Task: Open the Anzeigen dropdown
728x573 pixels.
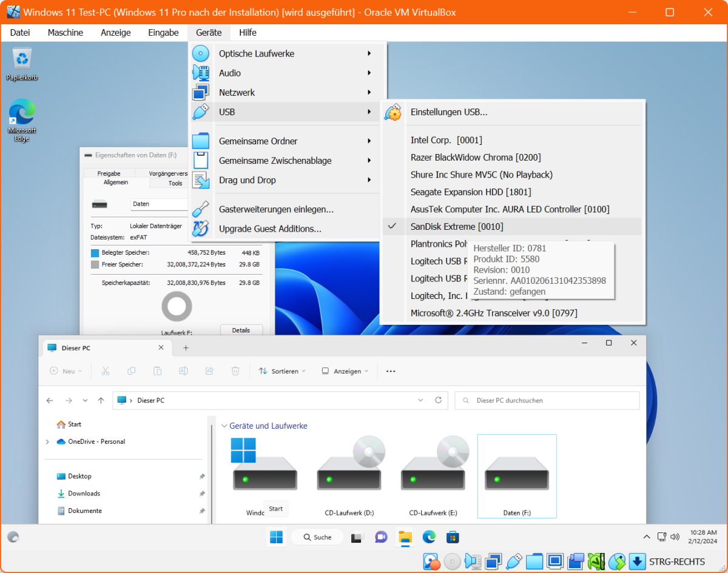Action: pos(344,370)
